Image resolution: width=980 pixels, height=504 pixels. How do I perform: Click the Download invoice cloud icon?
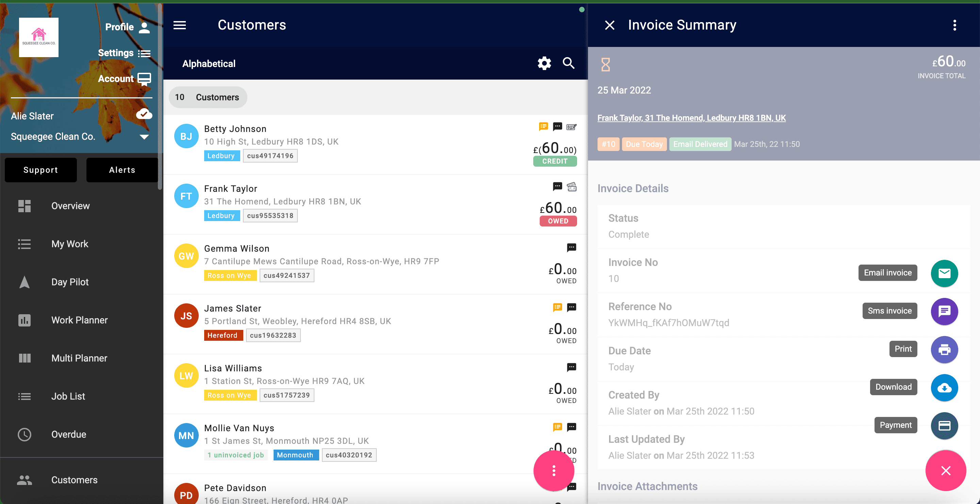click(x=944, y=388)
